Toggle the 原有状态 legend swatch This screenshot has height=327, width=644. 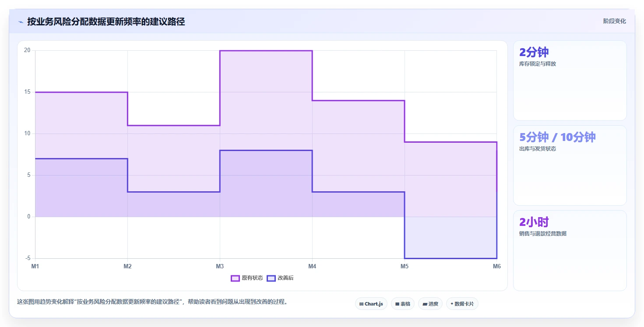click(x=235, y=278)
